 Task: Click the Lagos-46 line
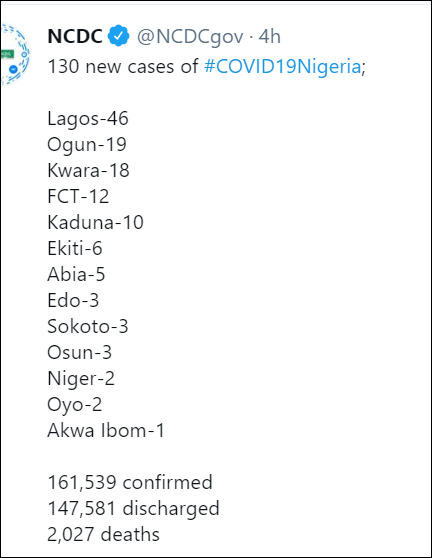click(x=88, y=119)
